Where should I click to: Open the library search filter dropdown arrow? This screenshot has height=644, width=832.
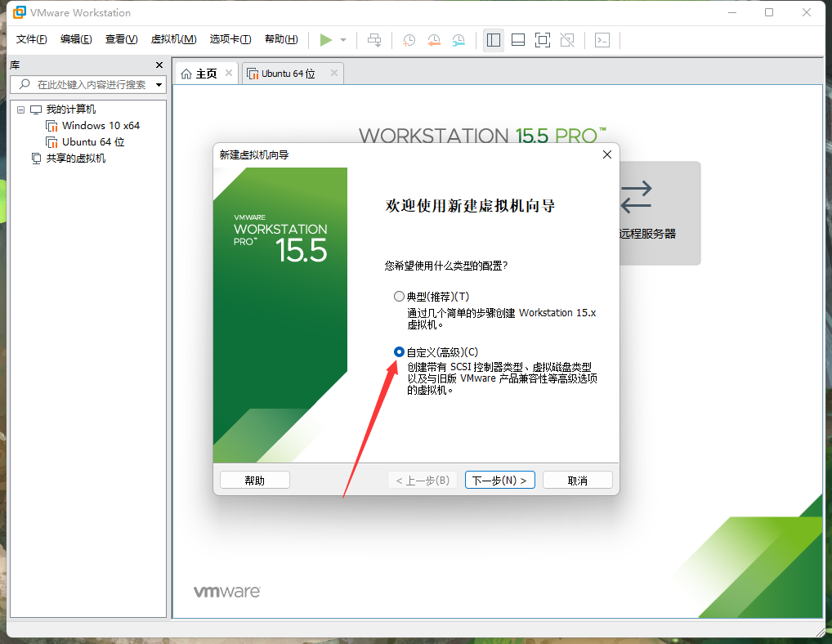[x=159, y=85]
